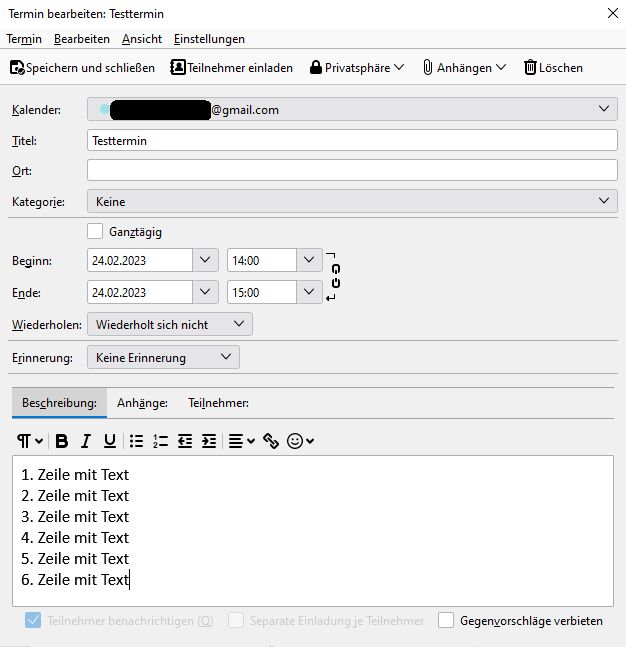Insert a numbered list

(x=160, y=441)
